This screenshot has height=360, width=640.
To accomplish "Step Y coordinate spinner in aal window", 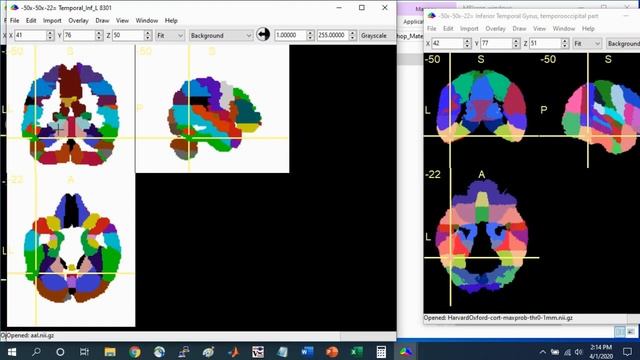I will (99, 36).
